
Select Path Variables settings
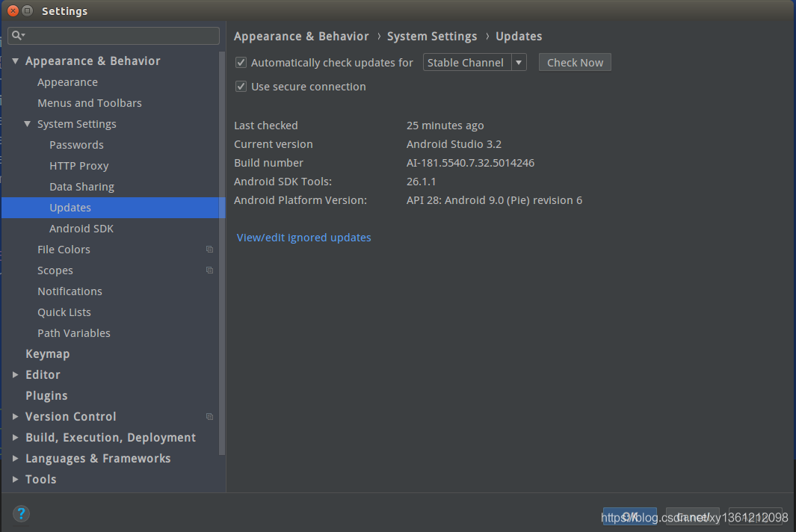click(x=73, y=333)
